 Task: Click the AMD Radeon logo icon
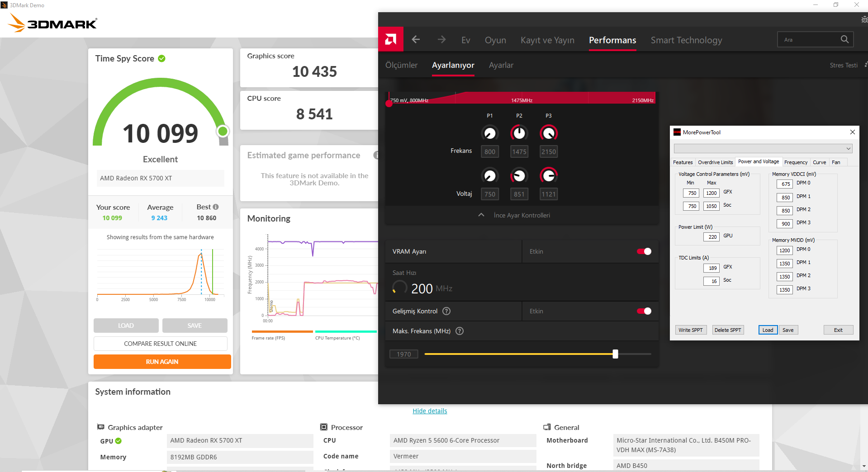pos(390,39)
